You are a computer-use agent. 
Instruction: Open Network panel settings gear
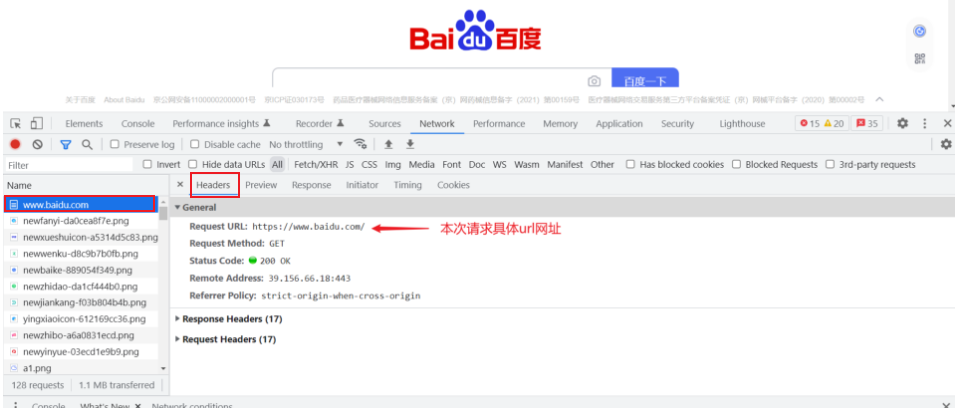pyautogui.click(x=946, y=144)
